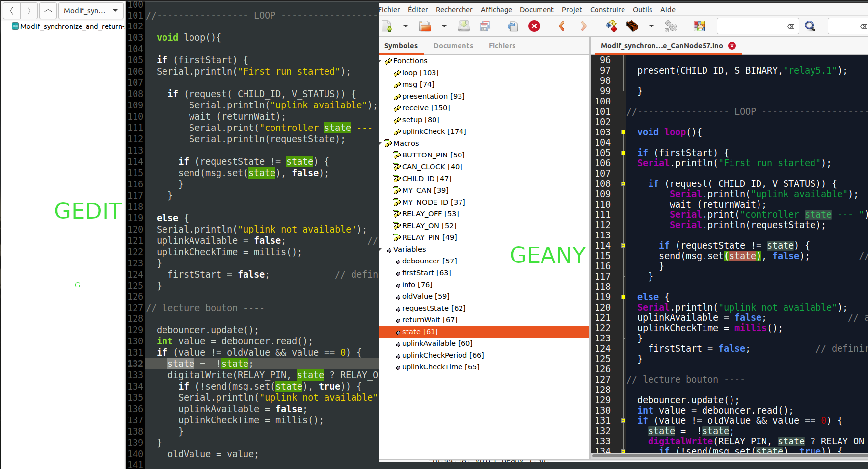Click the toolbar search input field
Viewport: 868px width, 469px height.
click(751, 26)
